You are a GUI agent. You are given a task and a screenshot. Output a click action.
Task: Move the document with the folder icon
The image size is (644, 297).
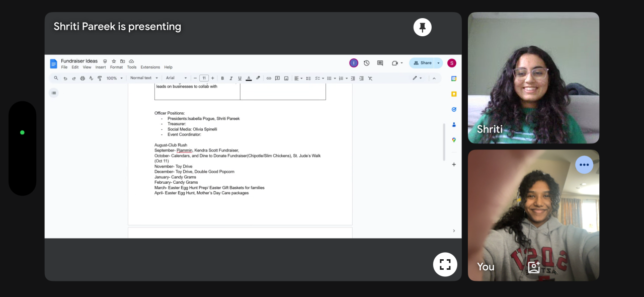122,61
